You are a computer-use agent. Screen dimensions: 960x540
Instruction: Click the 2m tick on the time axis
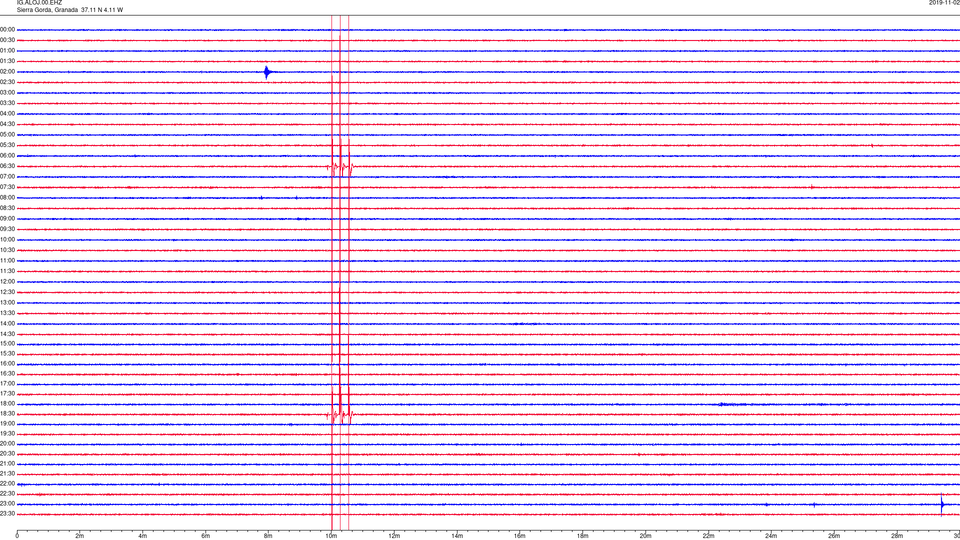tap(80, 536)
